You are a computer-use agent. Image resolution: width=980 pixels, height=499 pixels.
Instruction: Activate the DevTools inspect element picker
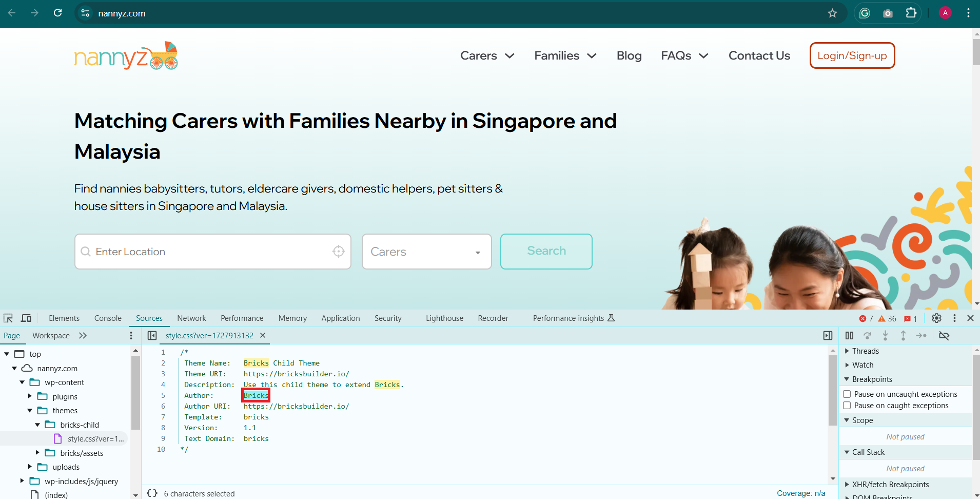[8, 318]
